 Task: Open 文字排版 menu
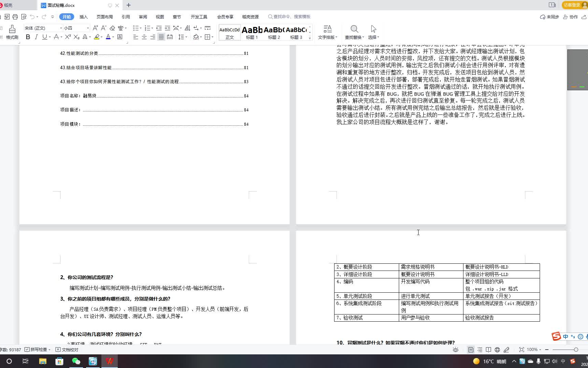328,32
